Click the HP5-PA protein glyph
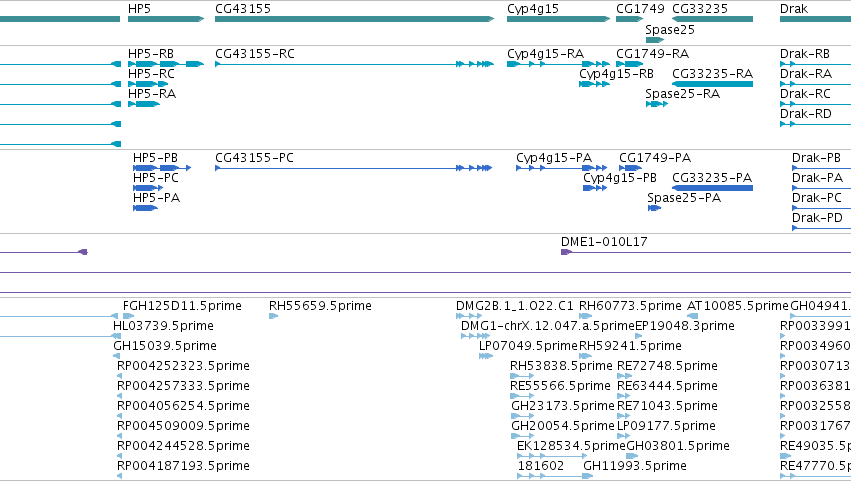 point(145,208)
